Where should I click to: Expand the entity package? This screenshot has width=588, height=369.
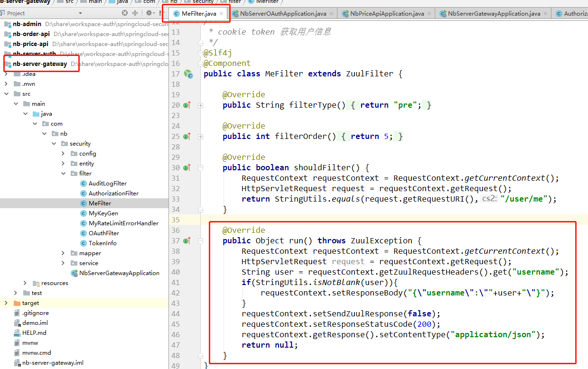click(63, 164)
